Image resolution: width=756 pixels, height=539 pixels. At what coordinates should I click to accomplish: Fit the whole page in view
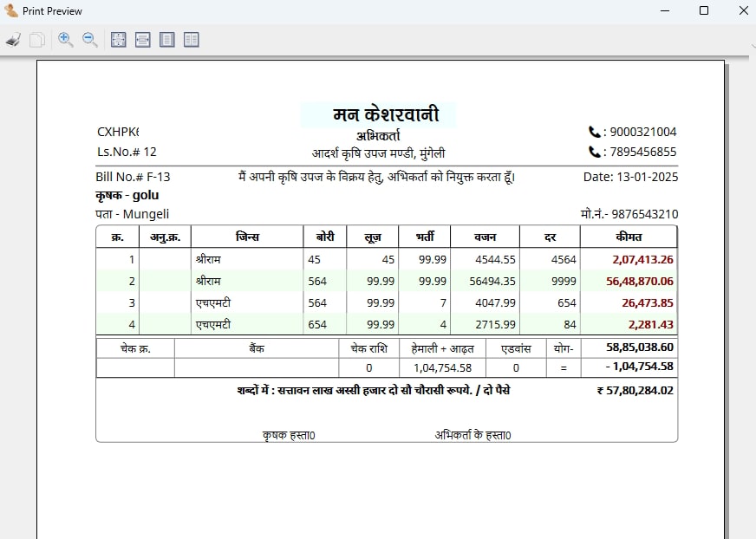click(119, 40)
